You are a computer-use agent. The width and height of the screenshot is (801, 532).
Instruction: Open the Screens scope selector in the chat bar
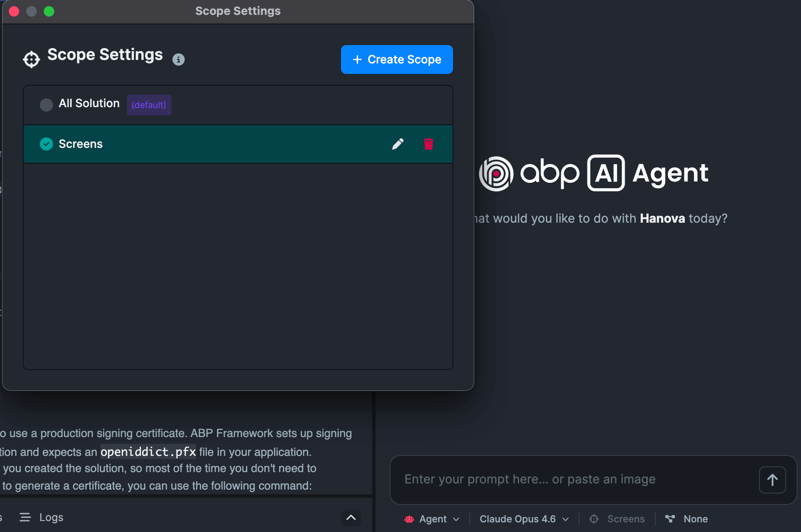coord(617,519)
